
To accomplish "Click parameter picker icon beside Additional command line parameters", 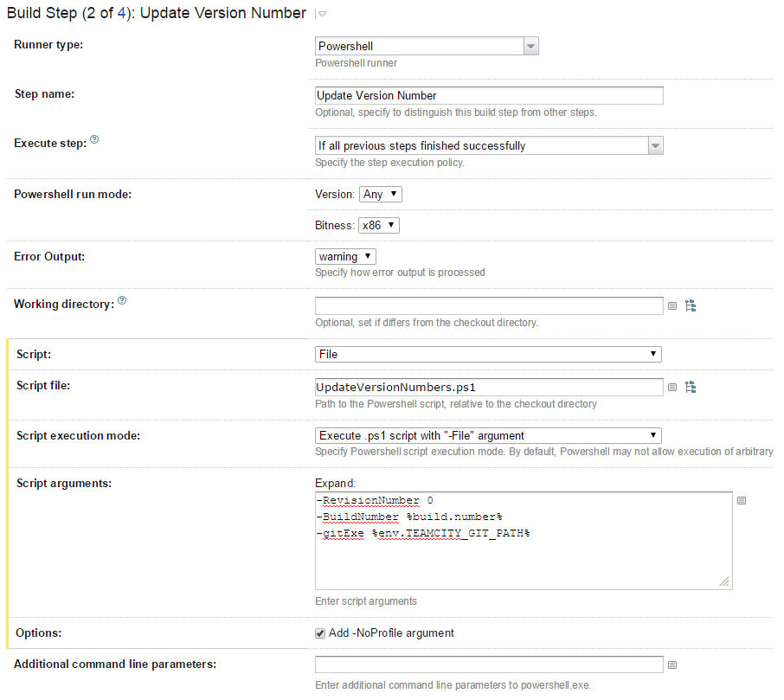I will [x=672, y=665].
